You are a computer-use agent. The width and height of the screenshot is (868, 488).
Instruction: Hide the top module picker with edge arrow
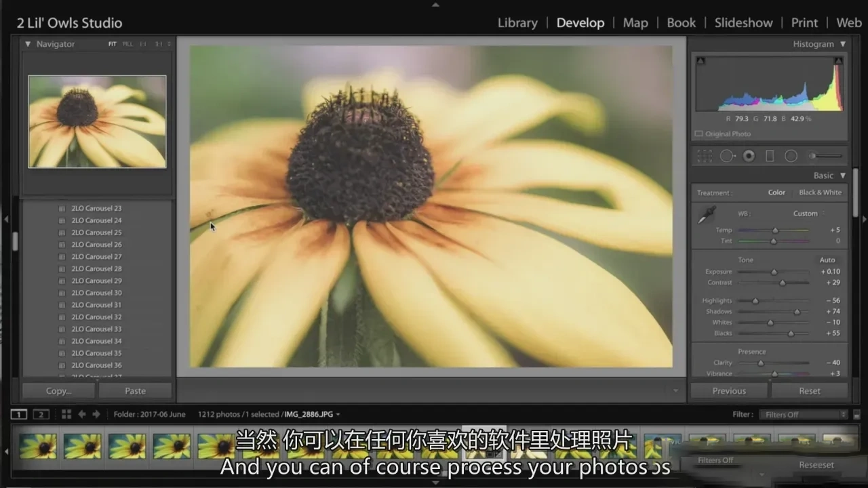click(435, 5)
